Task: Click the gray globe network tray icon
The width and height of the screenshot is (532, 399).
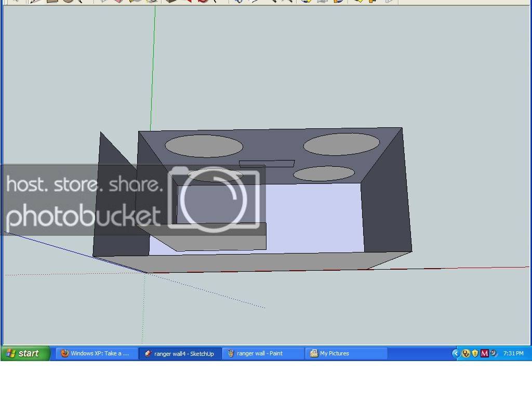Action: [494, 353]
